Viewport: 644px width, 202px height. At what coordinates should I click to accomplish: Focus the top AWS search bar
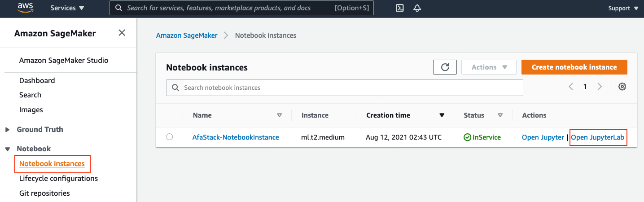pyautogui.click(x=241, y=8)
